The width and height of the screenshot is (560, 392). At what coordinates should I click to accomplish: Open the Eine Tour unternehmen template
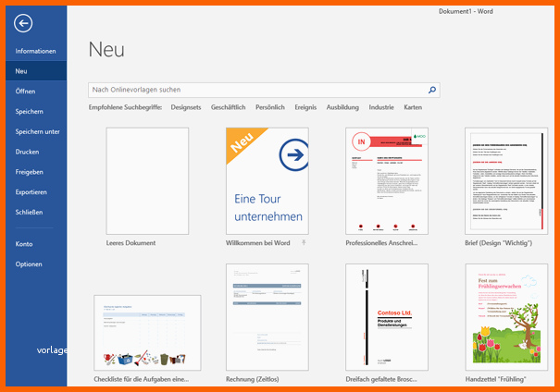click(268, 181)
